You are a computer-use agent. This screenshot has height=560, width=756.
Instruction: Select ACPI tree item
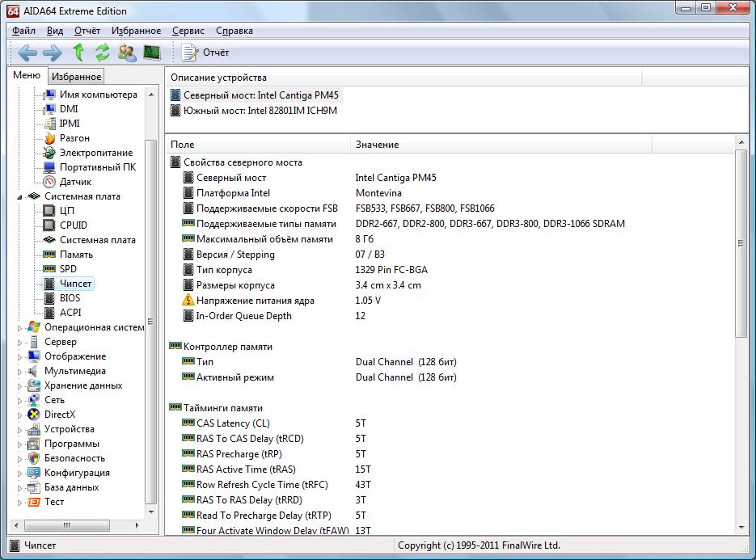click(x=70, y=312)
